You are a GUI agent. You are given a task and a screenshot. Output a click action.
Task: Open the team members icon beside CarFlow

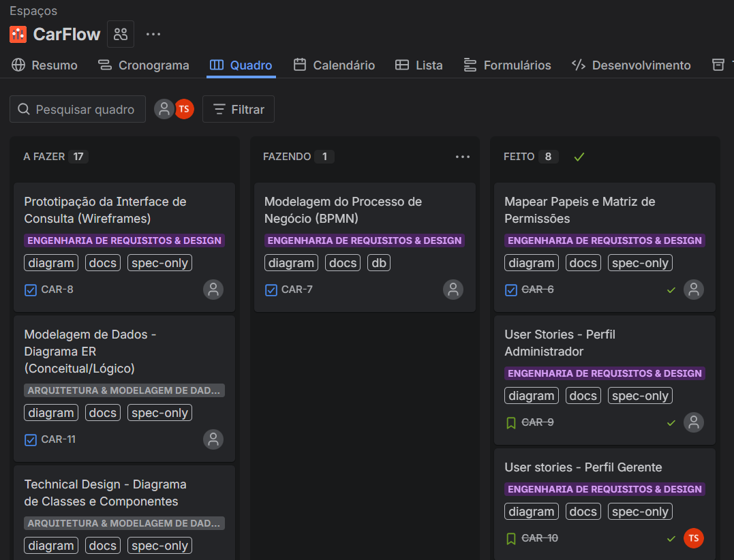121,34
